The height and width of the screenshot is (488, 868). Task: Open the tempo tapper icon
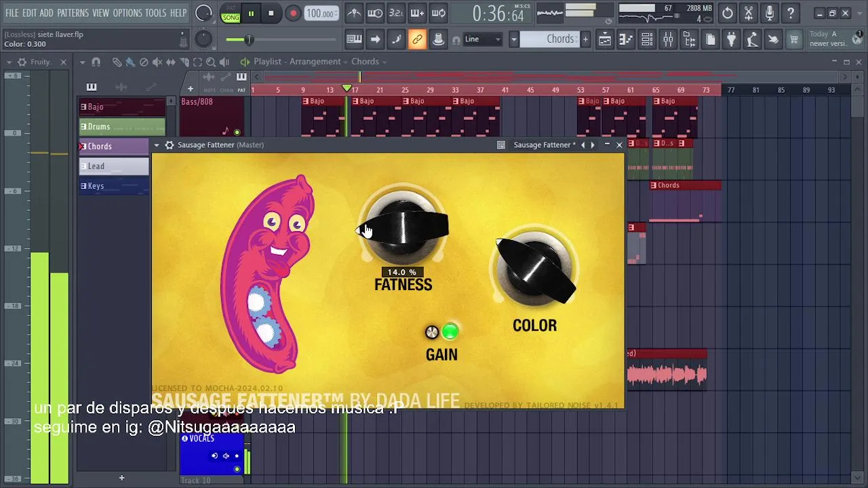tap(752, 39)
